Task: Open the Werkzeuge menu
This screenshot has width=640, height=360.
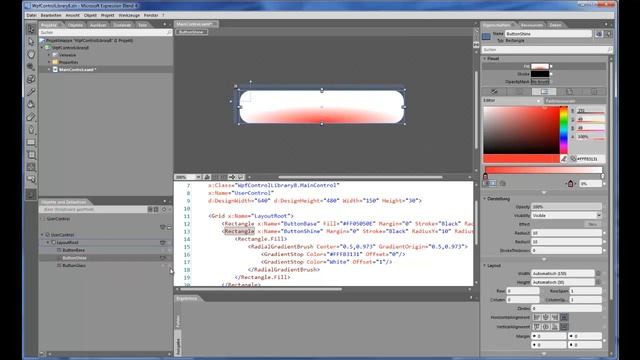Action: coord(129,16)
